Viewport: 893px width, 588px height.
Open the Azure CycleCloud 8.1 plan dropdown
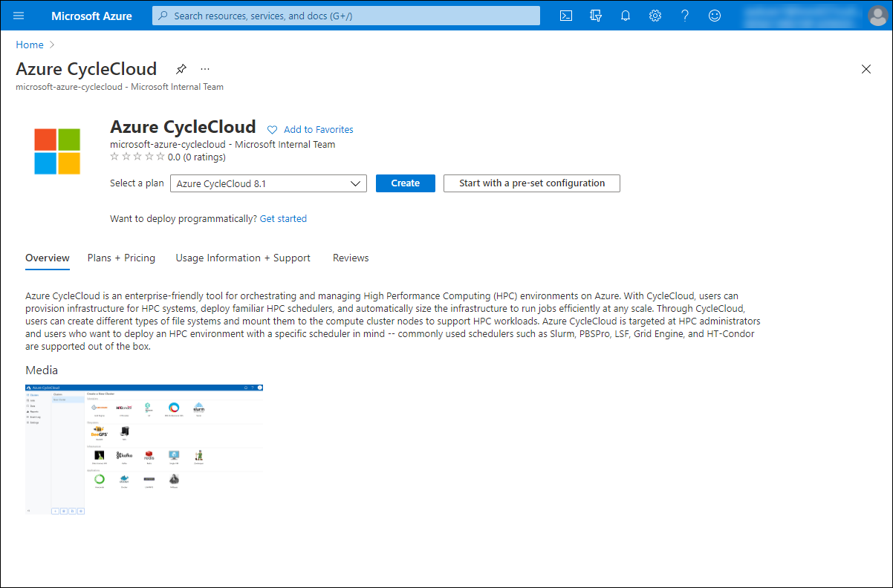[x=268, y=183]
